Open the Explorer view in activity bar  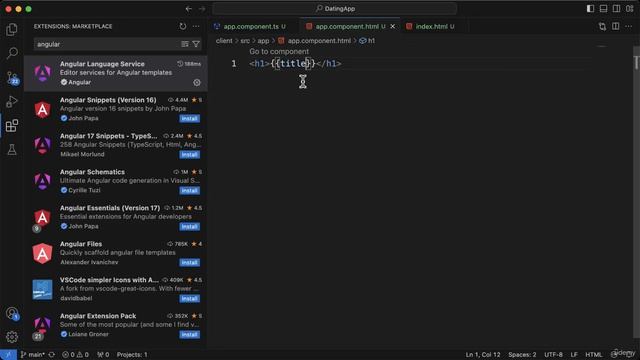click(x=12, y=29)
